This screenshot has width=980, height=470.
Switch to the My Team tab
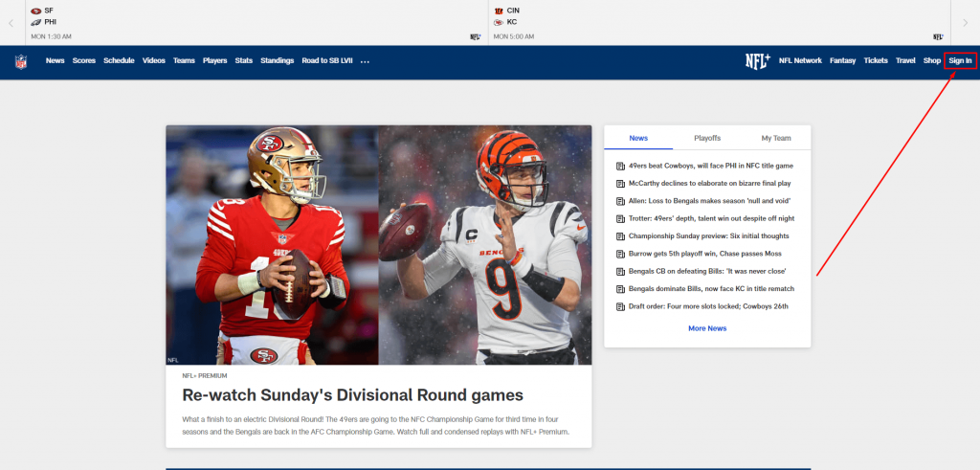775,138
